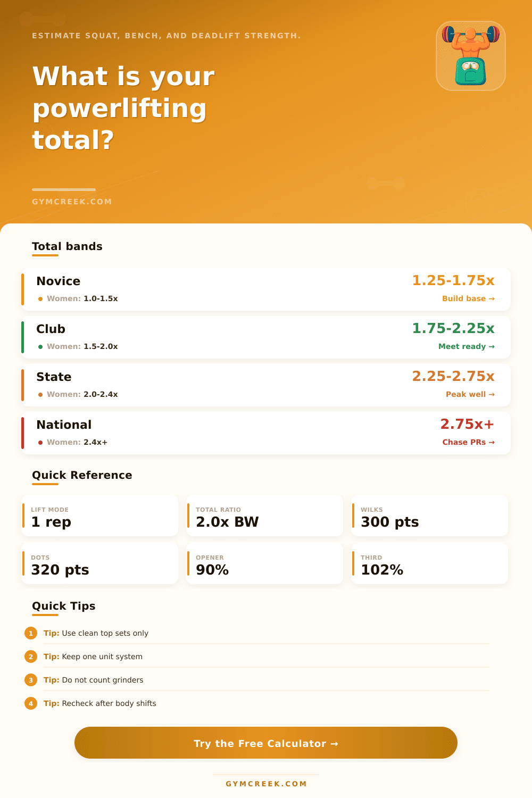Click the Chase PRs link

tap(468, 442)
